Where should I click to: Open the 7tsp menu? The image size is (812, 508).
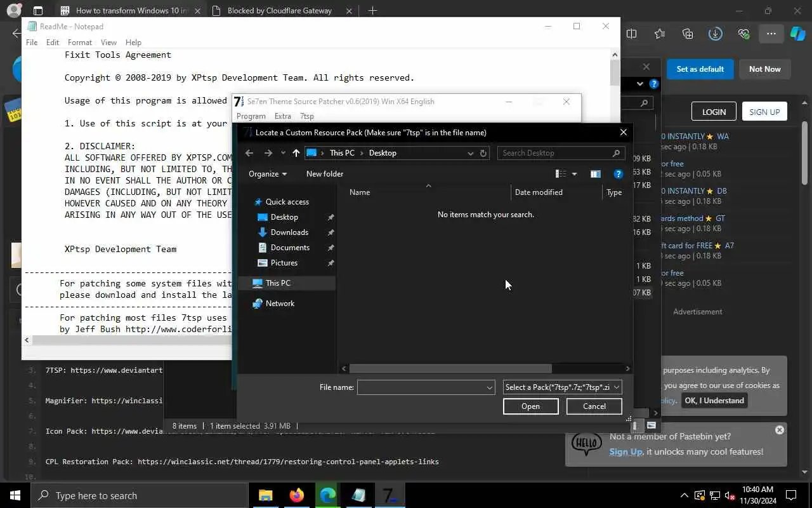(x=306, y=116)
